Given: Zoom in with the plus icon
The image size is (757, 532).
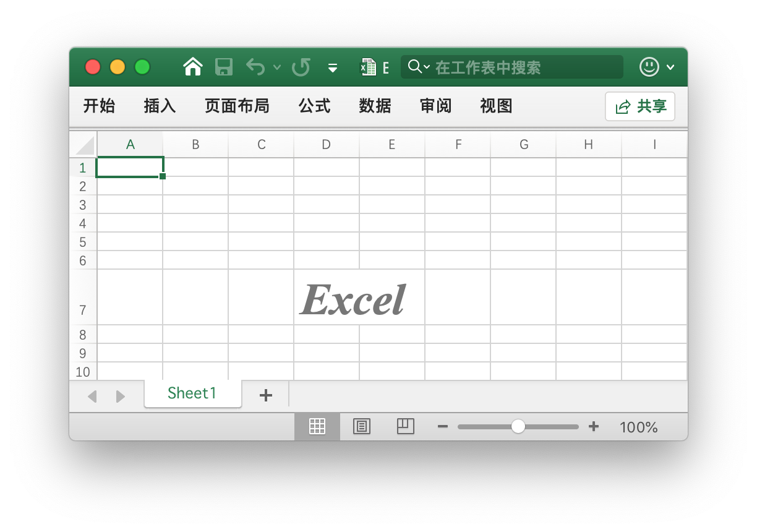Looking at the screenshot, I should coord(594,426).
